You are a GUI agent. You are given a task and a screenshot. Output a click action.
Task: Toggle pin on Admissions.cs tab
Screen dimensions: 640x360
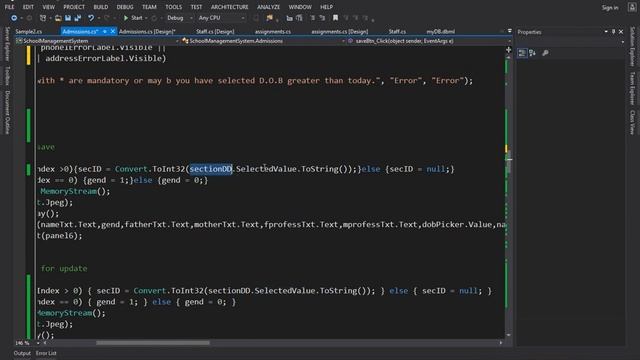click(105, 31)
